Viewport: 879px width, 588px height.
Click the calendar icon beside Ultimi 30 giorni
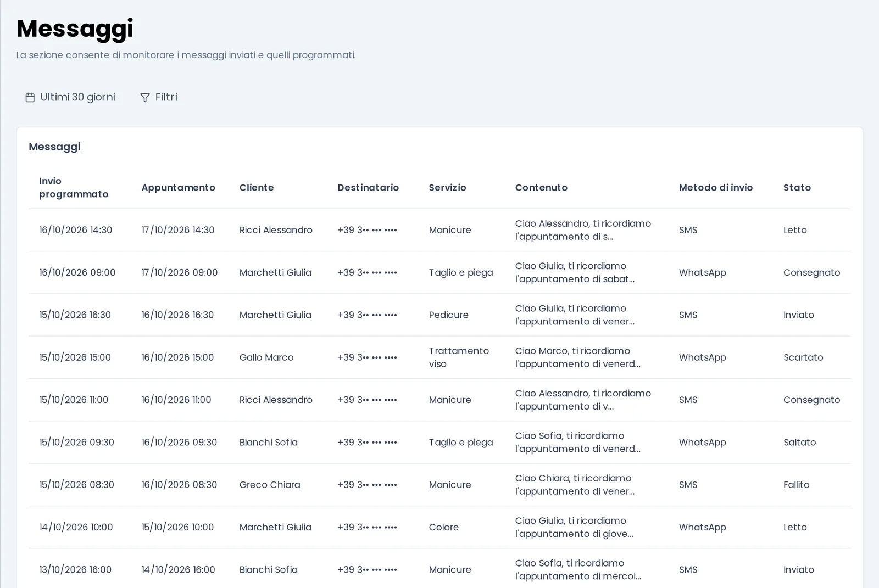coord(30,97)
